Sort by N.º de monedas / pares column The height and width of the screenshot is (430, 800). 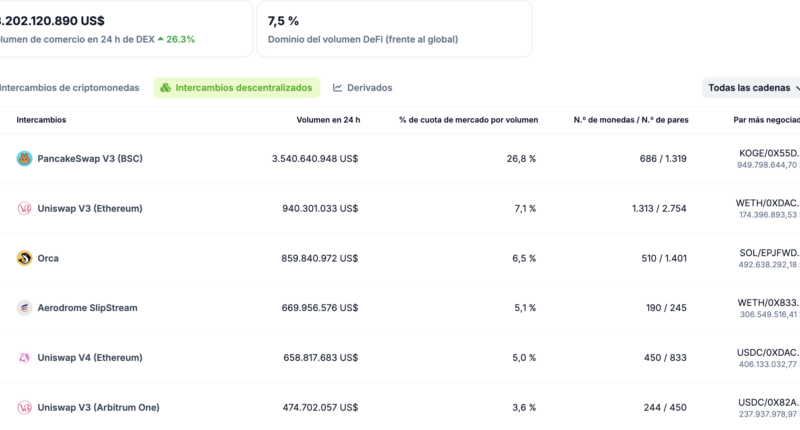click(x=631, y=120)
